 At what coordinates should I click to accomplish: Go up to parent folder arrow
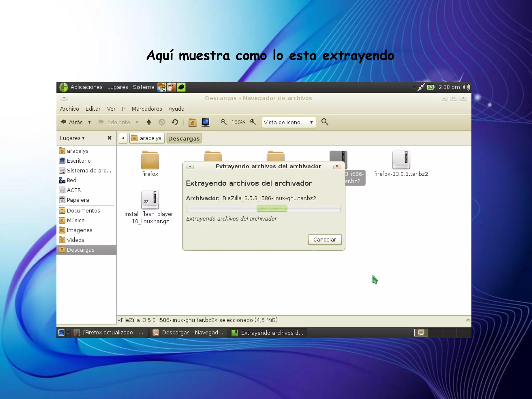(149, 122)
